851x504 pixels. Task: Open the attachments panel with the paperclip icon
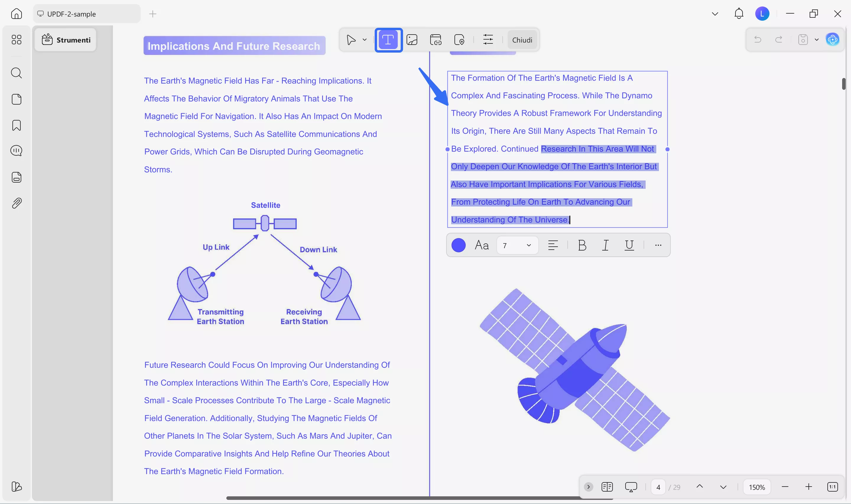pyautogui.click(x=16, y=203)
